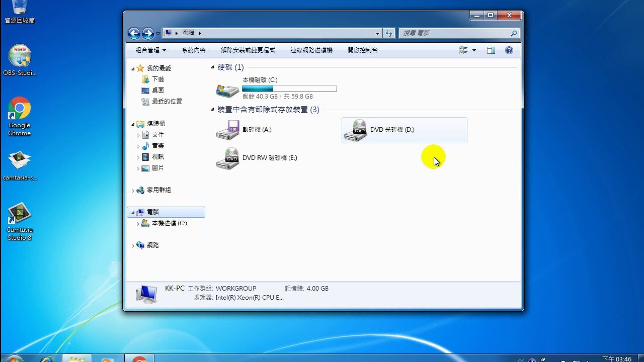Open the change view options dropdown arrow
The height and width of the screenshot is (362, 644).
click(474, 50)
